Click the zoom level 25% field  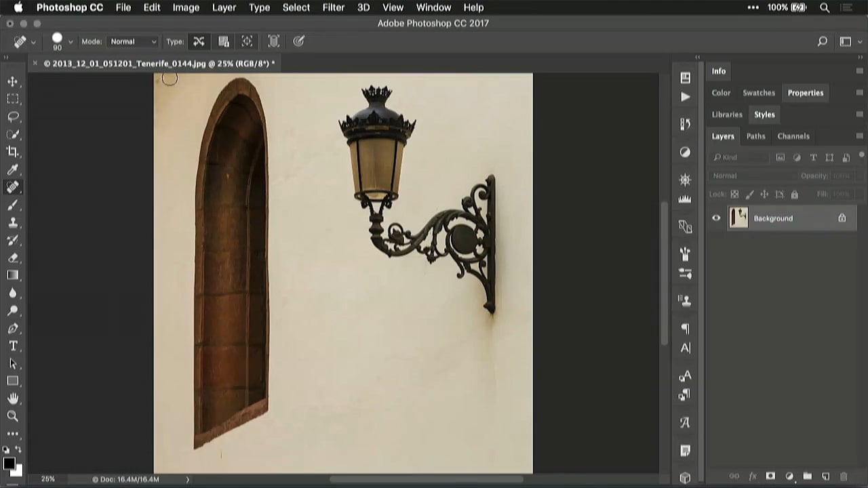(x=47, y=479)
